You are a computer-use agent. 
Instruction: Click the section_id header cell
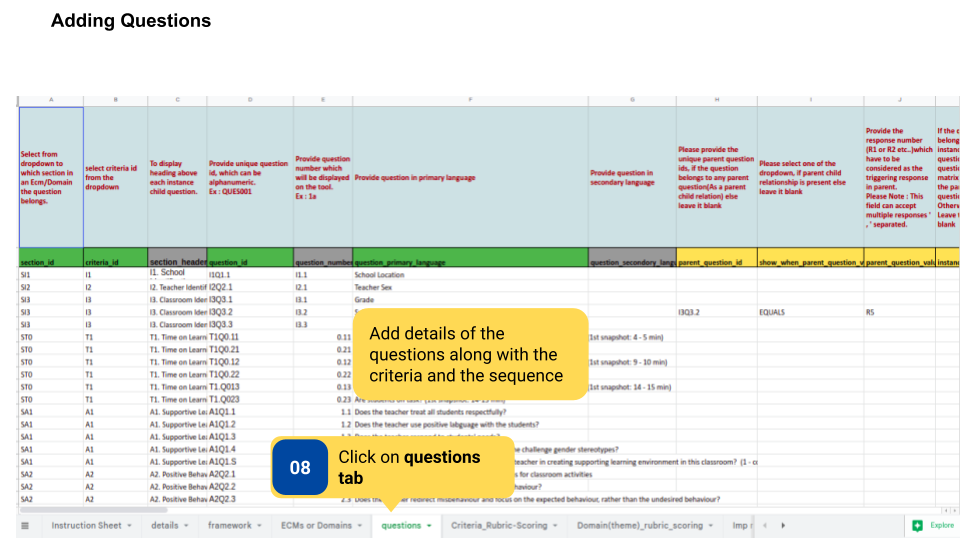pos(51,262)
